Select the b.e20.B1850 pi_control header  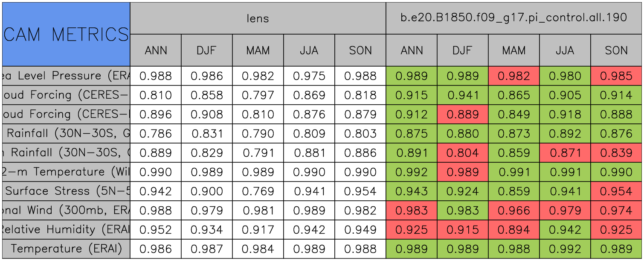pos(513,18)
